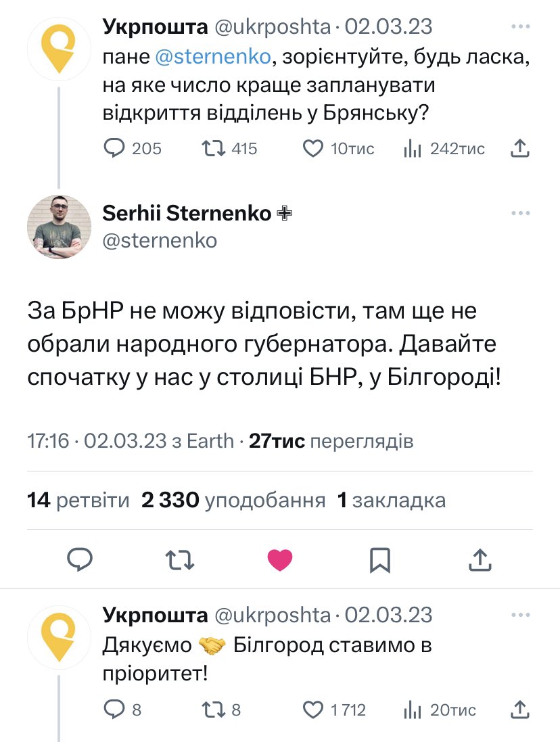Share the top Укрпошта tweet
Image resolution: width=560 pixels, height=742 pixels.
pos(519,149)
